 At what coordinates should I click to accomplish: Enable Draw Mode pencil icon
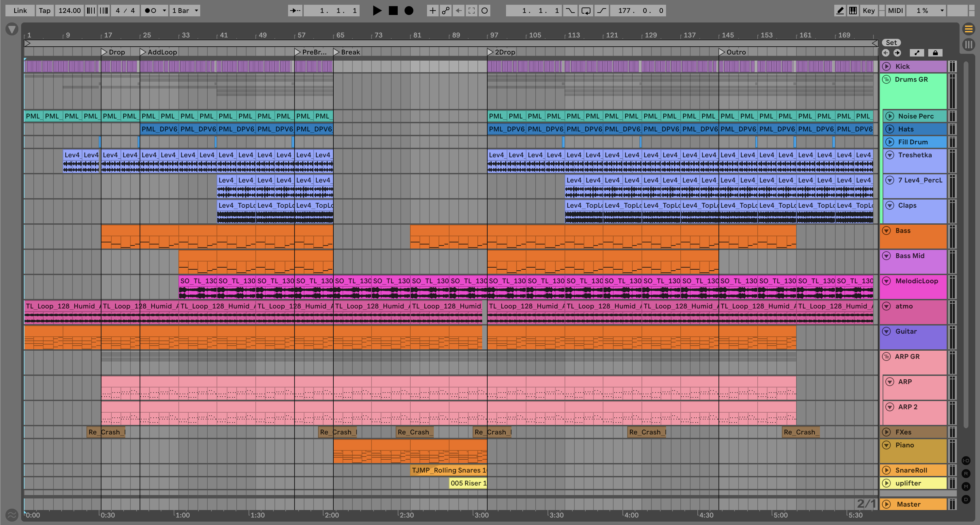pyautogui.click(x=840, y=11)
